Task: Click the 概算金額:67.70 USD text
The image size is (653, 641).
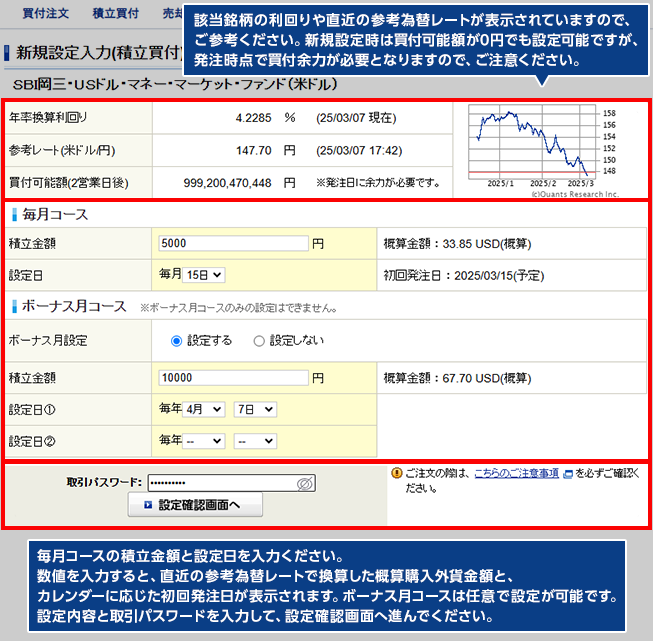Action: tap(457, 378)
